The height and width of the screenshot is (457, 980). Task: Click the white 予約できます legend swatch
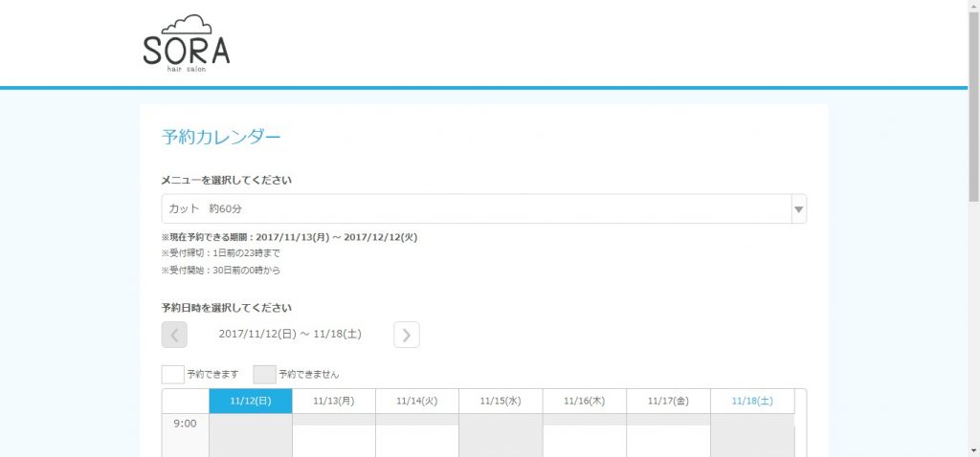[172, 375]
